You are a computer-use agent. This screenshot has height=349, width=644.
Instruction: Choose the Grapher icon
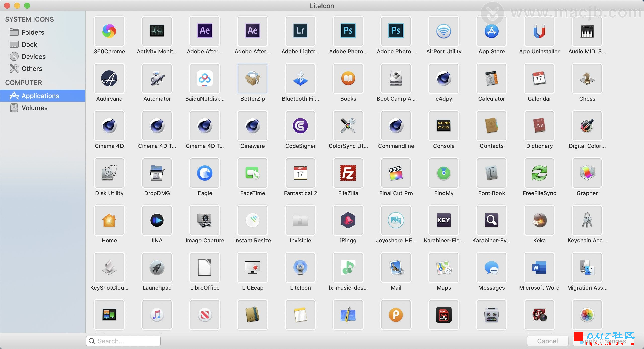click(587, 173)
